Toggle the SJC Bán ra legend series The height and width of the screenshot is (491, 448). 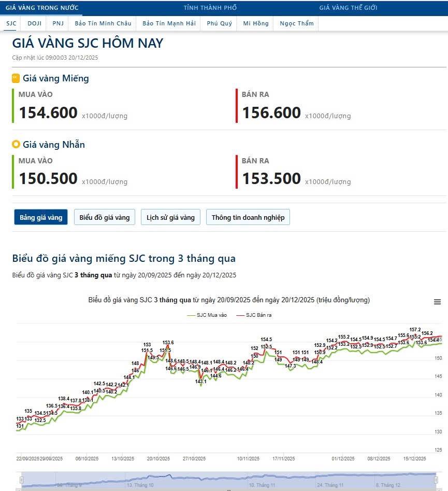254,315
